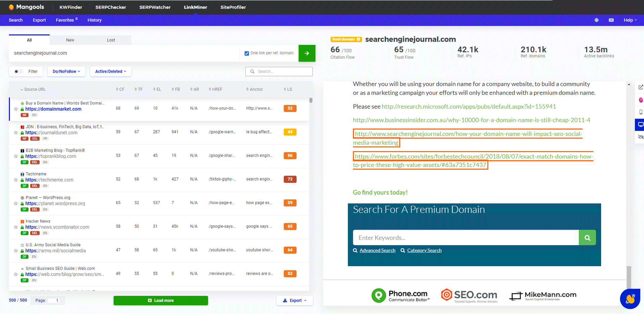The width and height of the screenshot is (644, 314).
Task: Click Search in purple menu bar
Action: coord(16,20)
